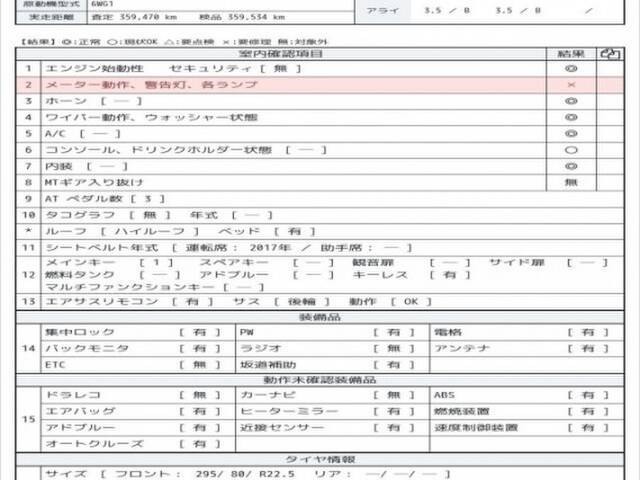Viewport: 640px width, 480px height.
Task: Click the 【結果】 legend line
Action: pyautogui.click(x=173, y=42)
